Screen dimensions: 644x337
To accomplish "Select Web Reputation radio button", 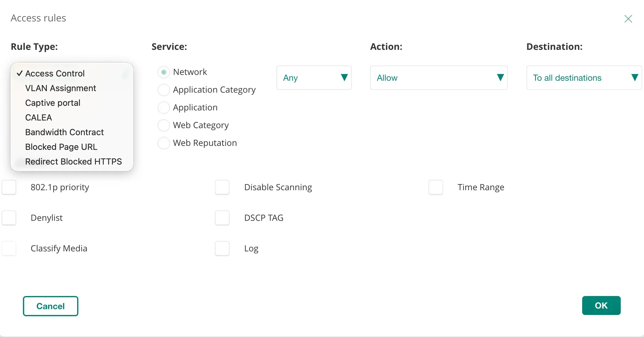I will pos(164,143).
